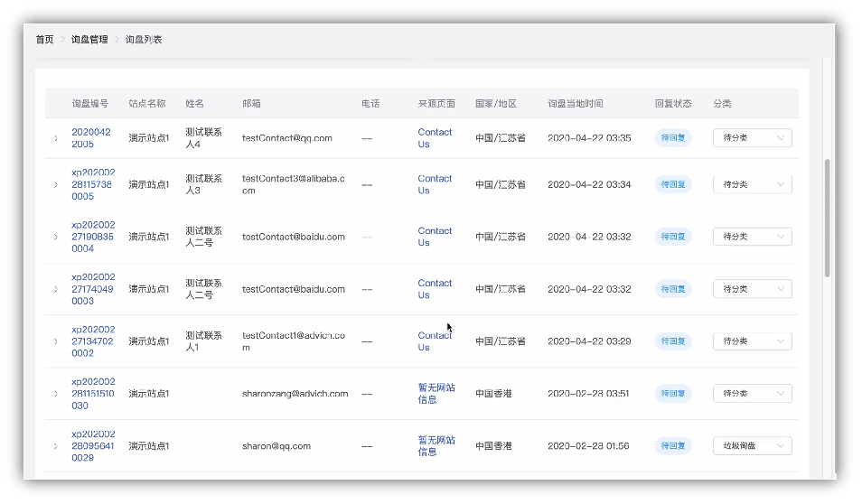
Task: Open inquiry xp202002281157380005
Action: (93, 184)
